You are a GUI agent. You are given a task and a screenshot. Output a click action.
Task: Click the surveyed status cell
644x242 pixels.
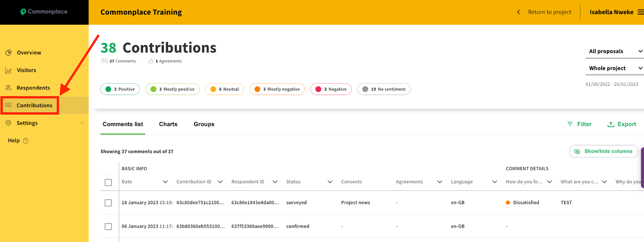point(297,203)
